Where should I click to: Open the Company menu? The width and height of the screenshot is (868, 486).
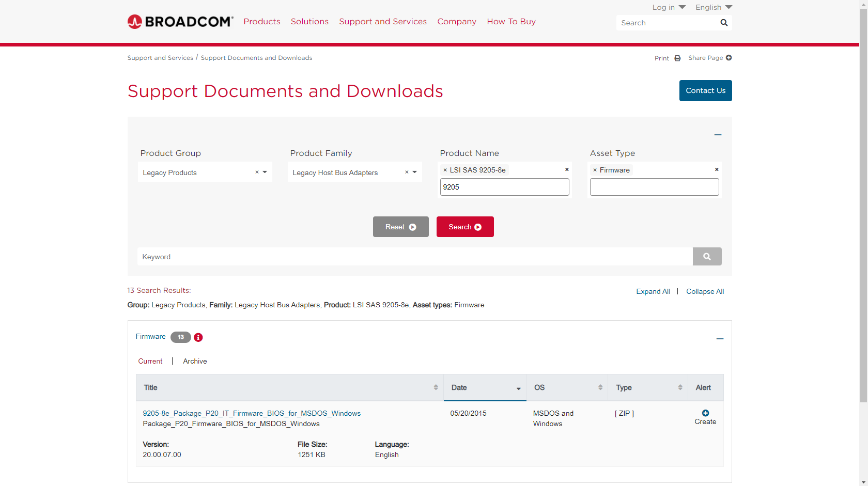click(x=457, y=22)
